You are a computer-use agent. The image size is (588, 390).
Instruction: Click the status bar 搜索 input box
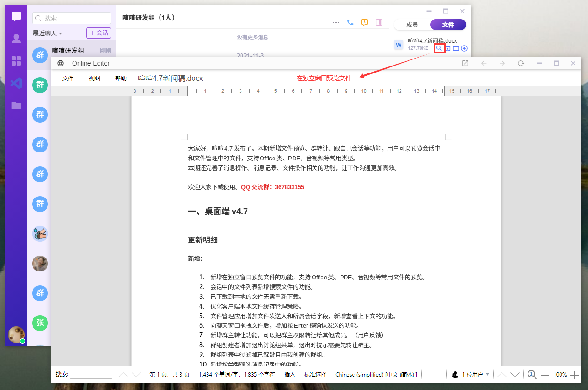pos(91,374)
